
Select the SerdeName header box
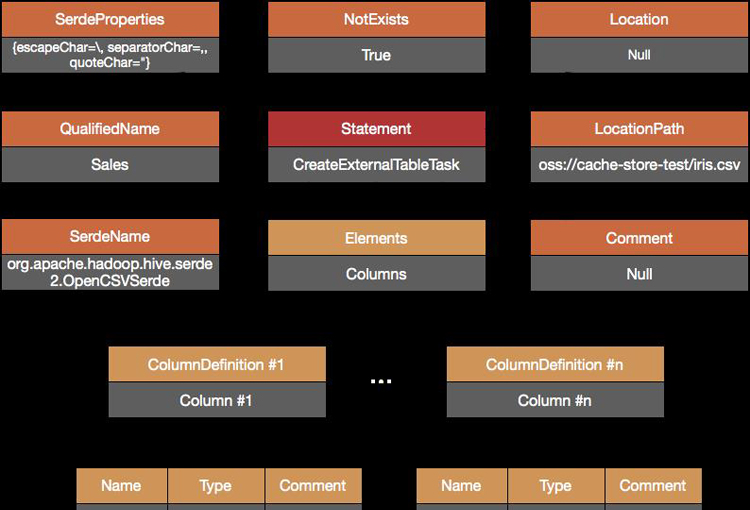[110, 237]
